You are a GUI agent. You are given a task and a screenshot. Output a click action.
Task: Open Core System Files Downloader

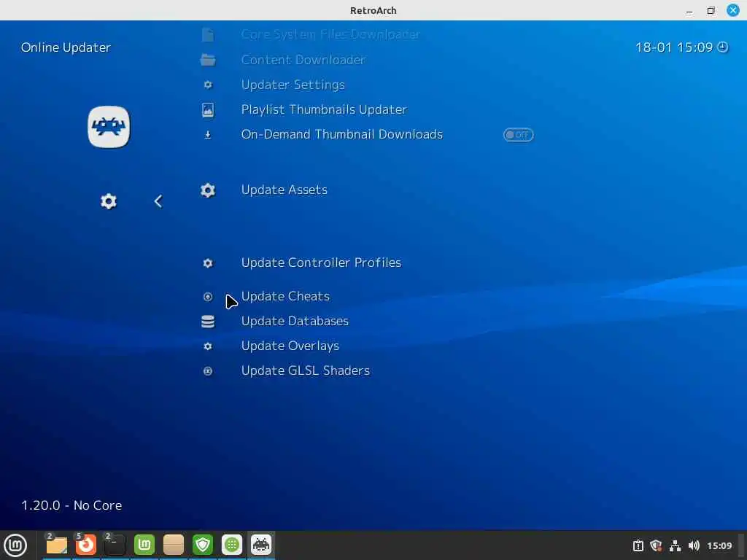click(330, 34)
